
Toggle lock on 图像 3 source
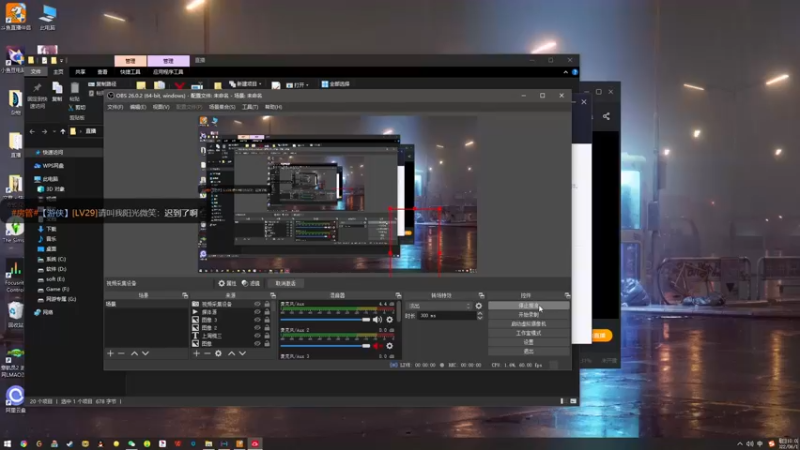click(x=267, y=320)
